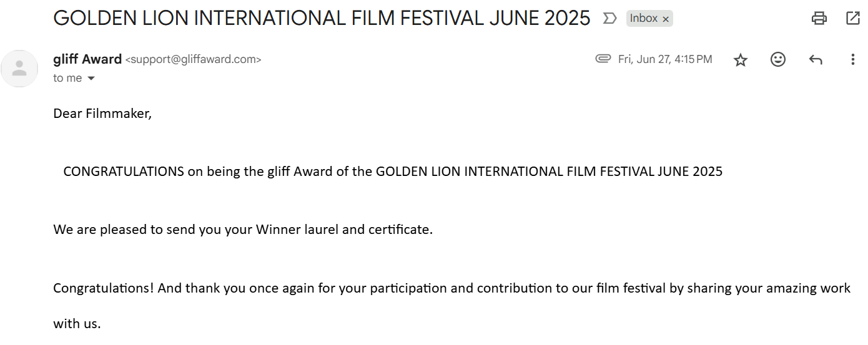This screenshot has height=345, width=868.
Task: Click the CONGRATULATIONS paragraph in the body
Action: (392, 172)
